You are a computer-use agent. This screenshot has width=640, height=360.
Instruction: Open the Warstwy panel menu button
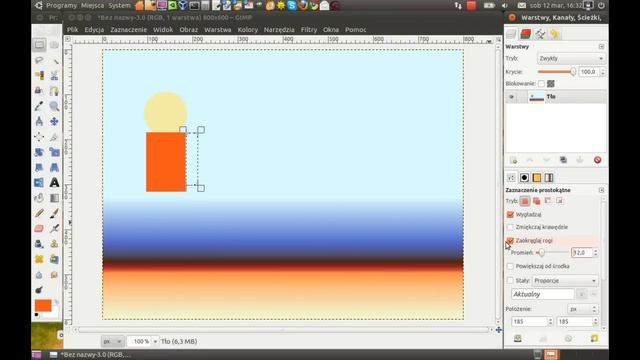click(x=601, y=47)
